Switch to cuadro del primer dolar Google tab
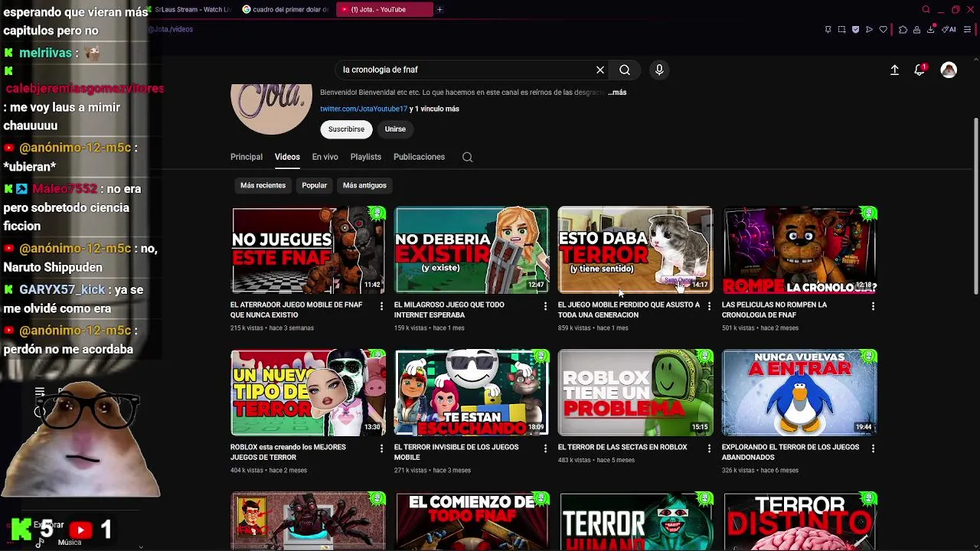This screenshot has width=980, height=551. click(x=286, y=9)
